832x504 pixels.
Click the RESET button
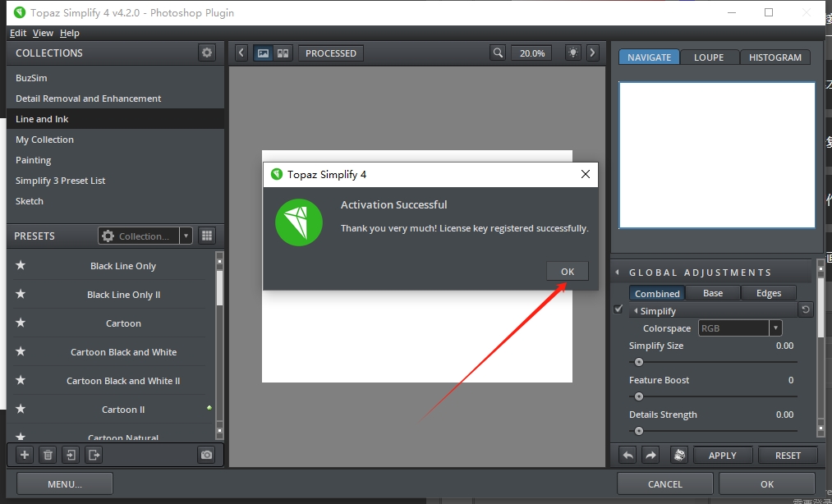(x=788, y=456)
